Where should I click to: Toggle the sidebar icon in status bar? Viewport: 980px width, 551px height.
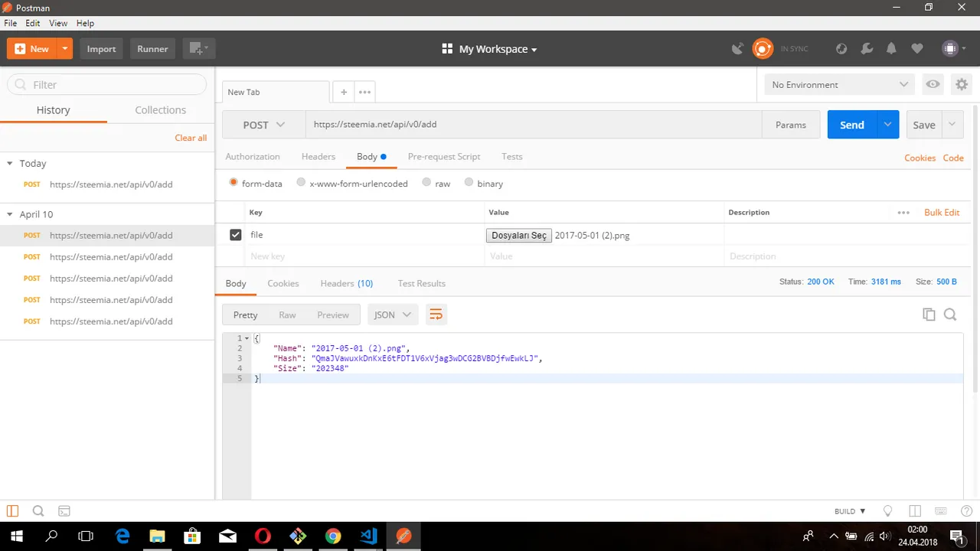tap(12, 511)
